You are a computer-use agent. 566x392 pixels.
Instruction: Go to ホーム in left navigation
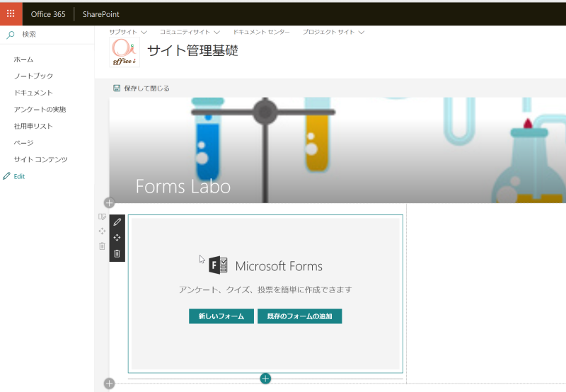pos(23,59)
